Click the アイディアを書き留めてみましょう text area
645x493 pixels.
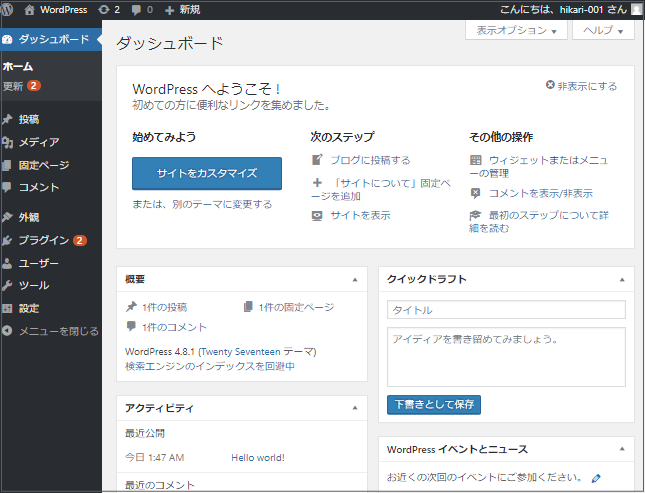(506, 357)
